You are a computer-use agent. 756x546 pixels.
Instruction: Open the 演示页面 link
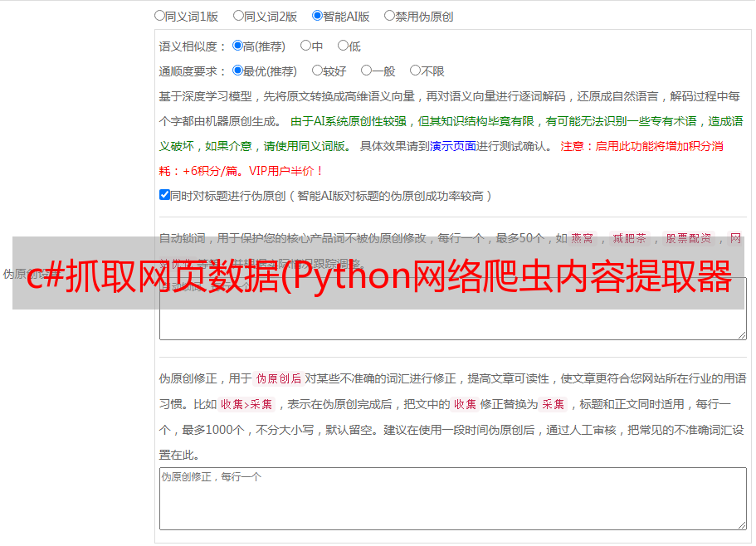[453, 146]
